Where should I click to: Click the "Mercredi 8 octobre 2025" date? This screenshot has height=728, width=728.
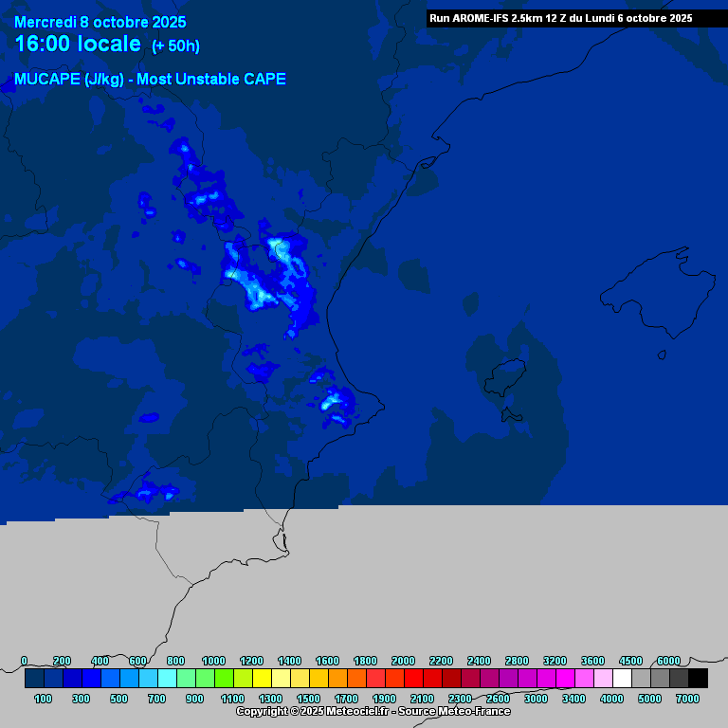pos(100,22)
